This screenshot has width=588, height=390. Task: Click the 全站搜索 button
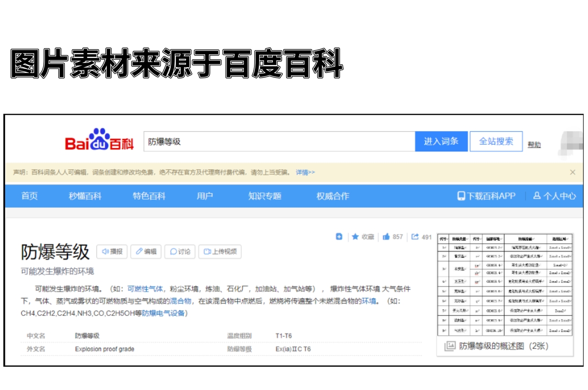(495, 142)
